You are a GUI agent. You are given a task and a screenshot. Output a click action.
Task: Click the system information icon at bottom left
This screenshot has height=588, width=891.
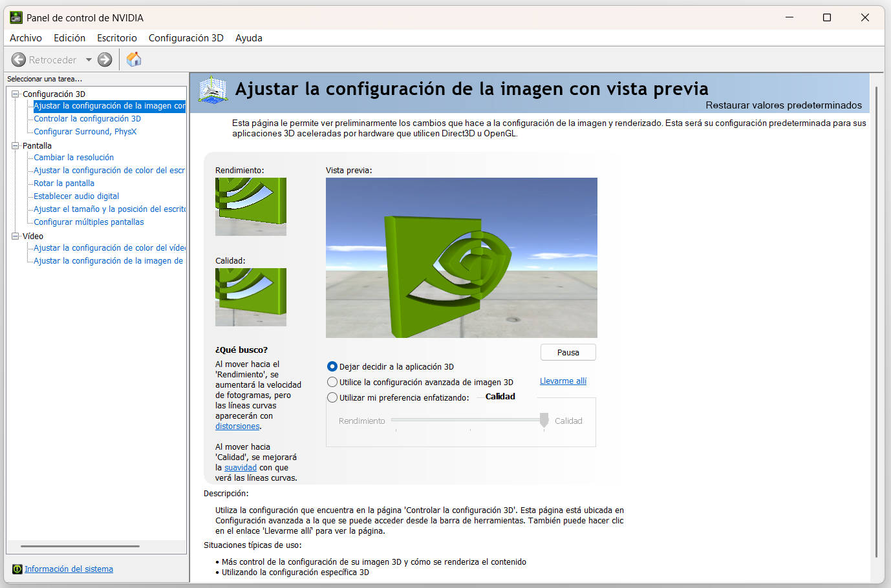[17, 569]
